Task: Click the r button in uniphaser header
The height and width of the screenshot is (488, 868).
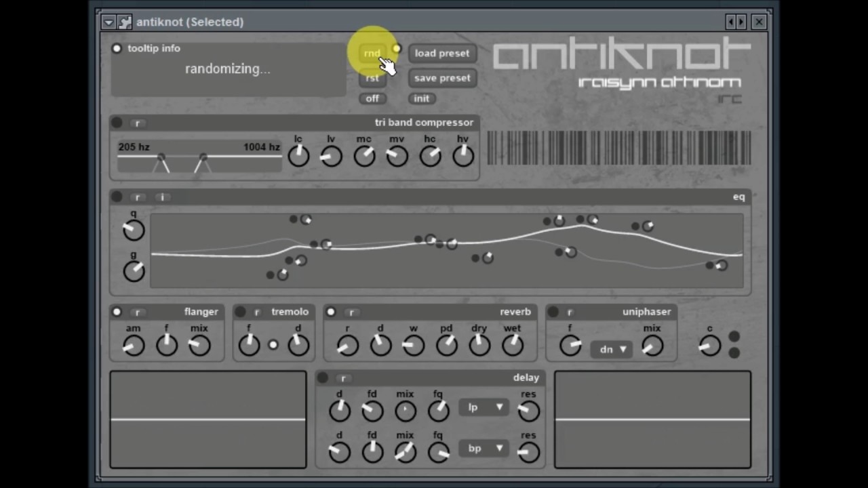Action: (570, 312)
